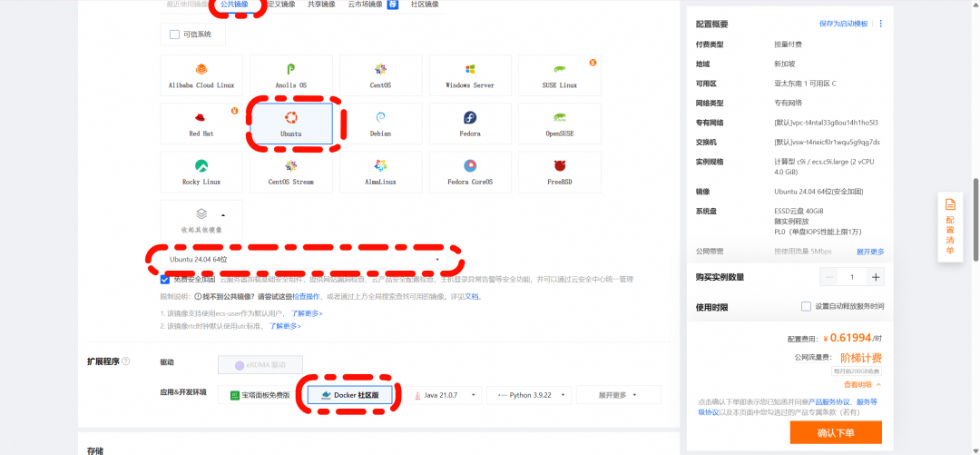Open the 检查操作 link
The height and width of the screenshot is (455, 980).
coord(307,297)
